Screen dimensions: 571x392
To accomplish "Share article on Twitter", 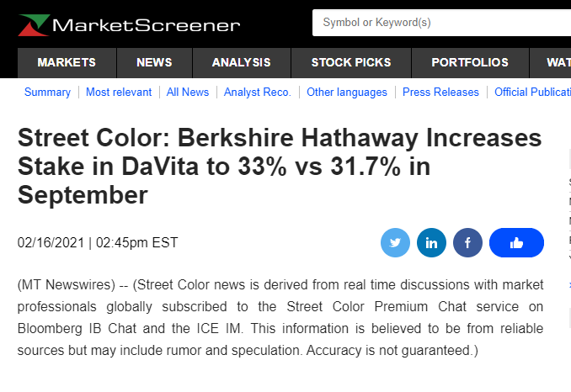I will click(x=395, y=243).
